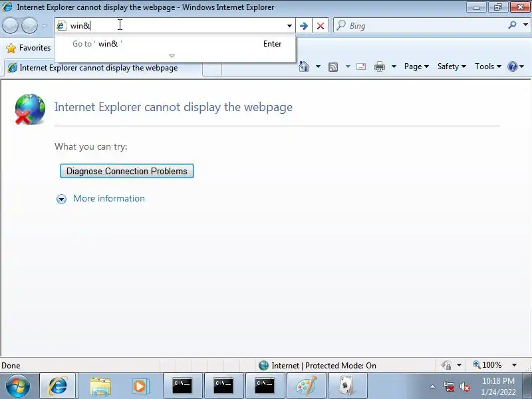Open Windows Explorer from taskbar
This screenshot has width=532, height=399.
(100, 386)
